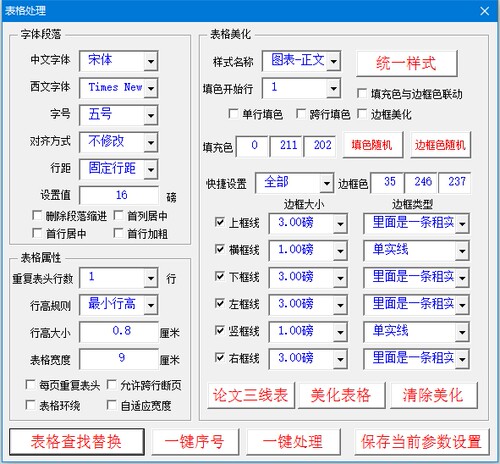Click the 清除美化 button
Screen dimensions: 500x464
point(433,395)
